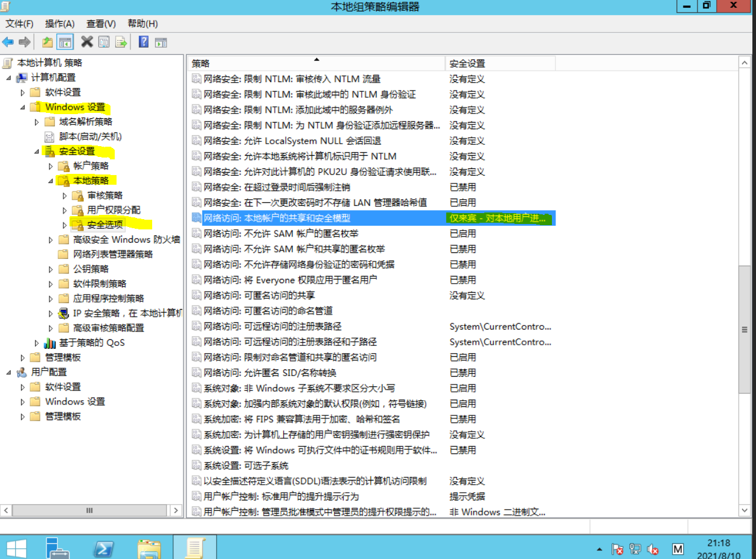The height and width of the screenshot is (559, 756).
Task: Click the taskbar clock showing 21:18
Action: point(719,549)
